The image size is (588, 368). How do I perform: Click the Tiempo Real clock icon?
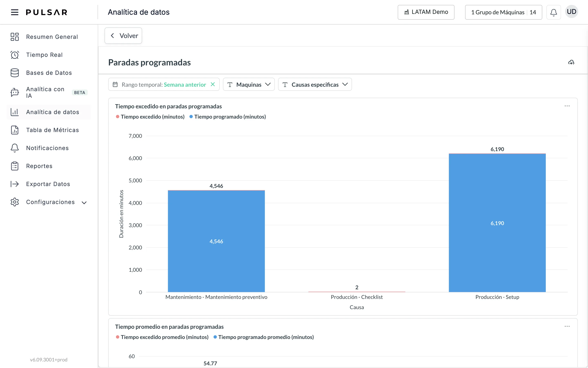[x=14, y=55]
